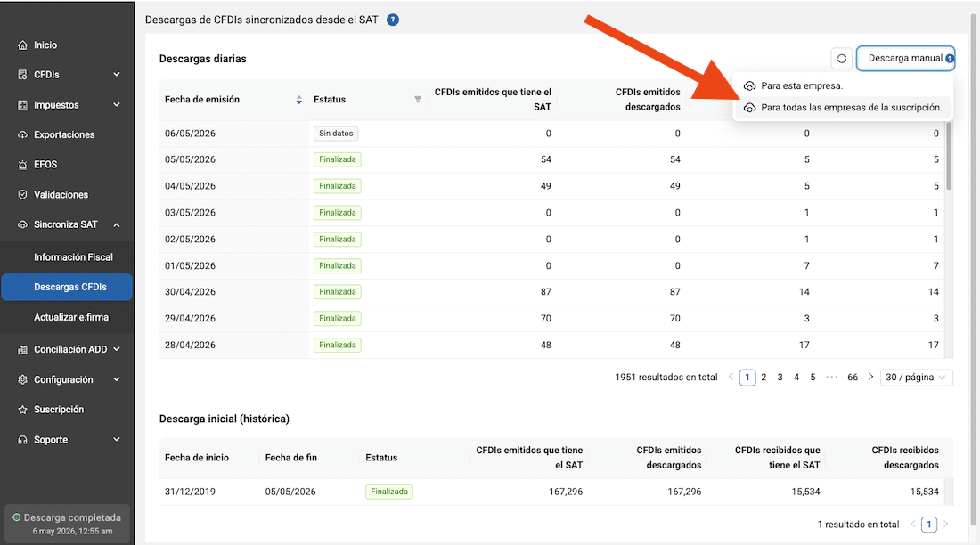The image size is (980, 545).
Task: Click the main page vertical scrollbar
Action: click(973, 269)
